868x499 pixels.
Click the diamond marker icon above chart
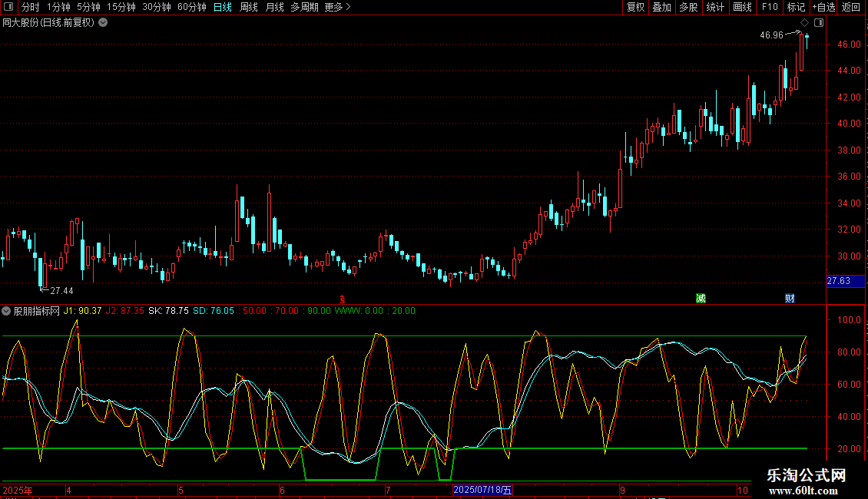[x=804, y=23]
